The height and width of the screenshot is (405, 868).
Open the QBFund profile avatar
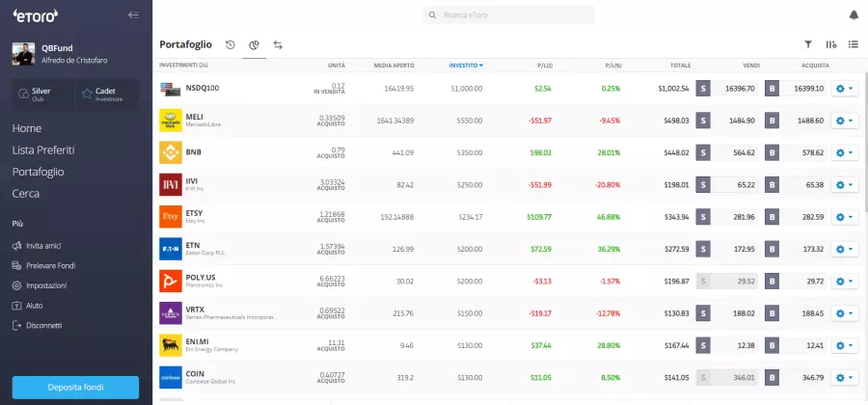[23, 54]
